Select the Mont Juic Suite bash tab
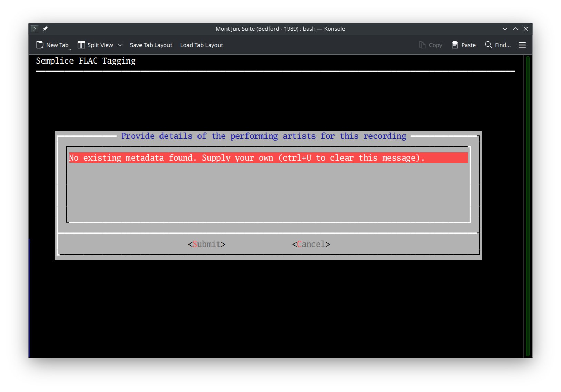Screen dimensions: 561x392 click(x=280, y=29)
